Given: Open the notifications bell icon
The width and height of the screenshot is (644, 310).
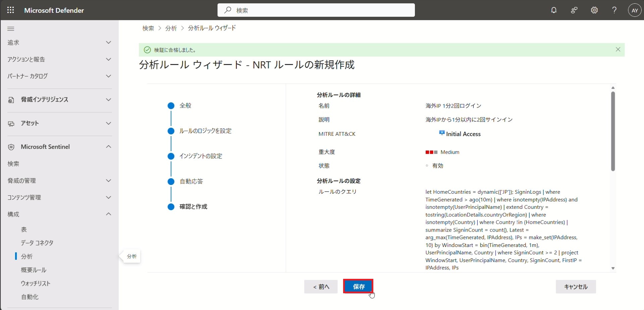Looking at the screenshot, I should pyautogui.click(x=554, y=10).
